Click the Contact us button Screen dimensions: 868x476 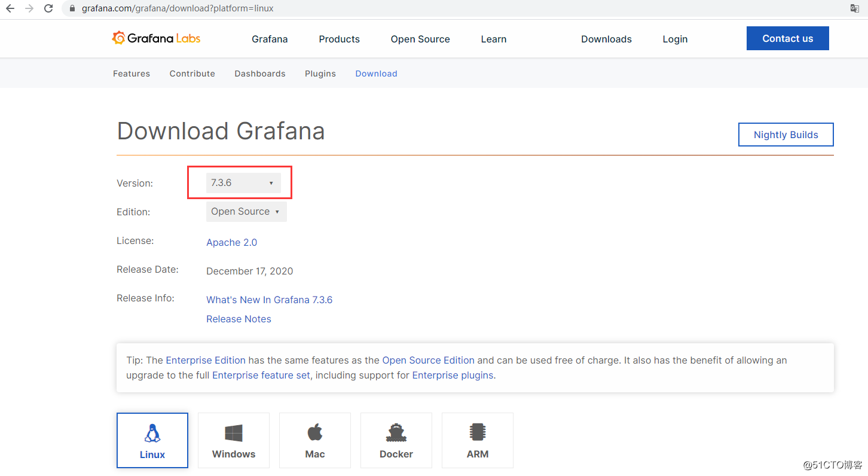tap(788, 38)
